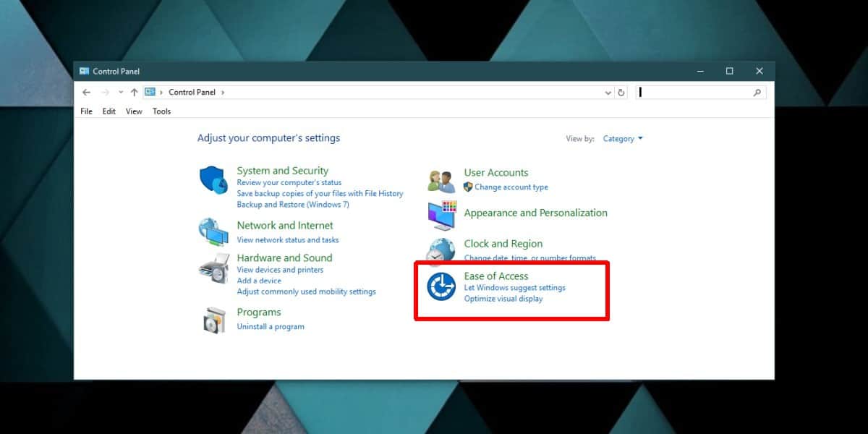Screen dimensions: 868x434
Task: Click Adjust commonly used mobility settings
Action: (307, 292)
